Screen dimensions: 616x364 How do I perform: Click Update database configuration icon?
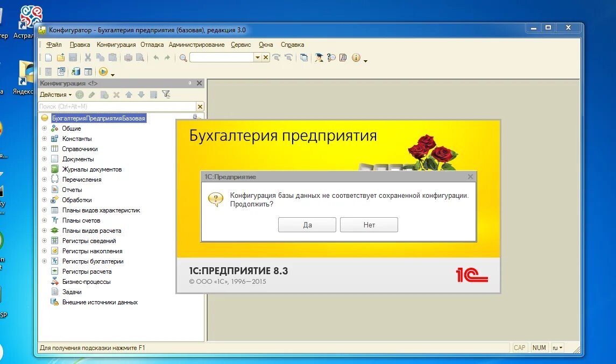tap(76, 72)
